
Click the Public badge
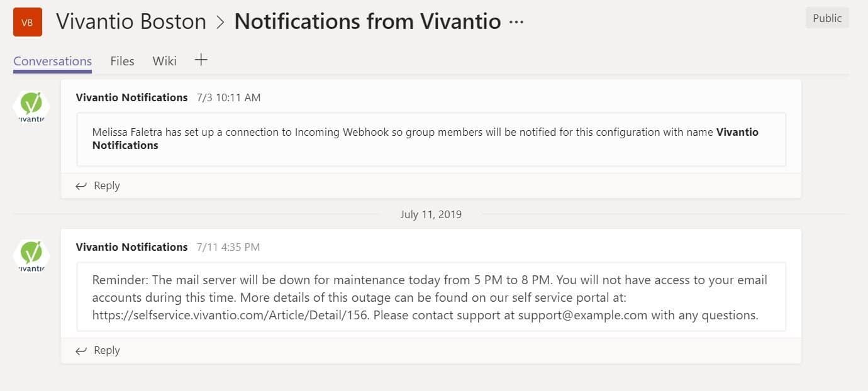point(827,18)
